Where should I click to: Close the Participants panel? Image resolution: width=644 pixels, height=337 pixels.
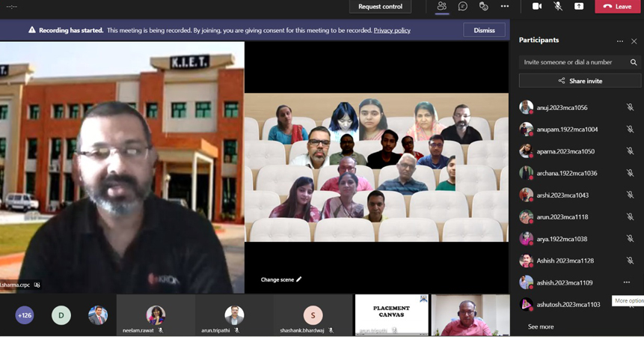634,41
